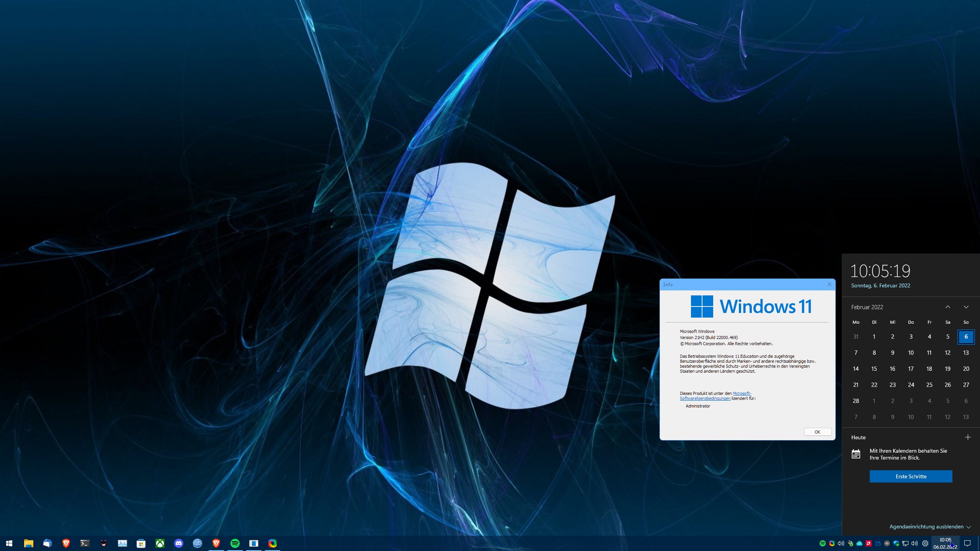
Task: Launch qBittorrent from the taskbar
Action: point(198,543)
